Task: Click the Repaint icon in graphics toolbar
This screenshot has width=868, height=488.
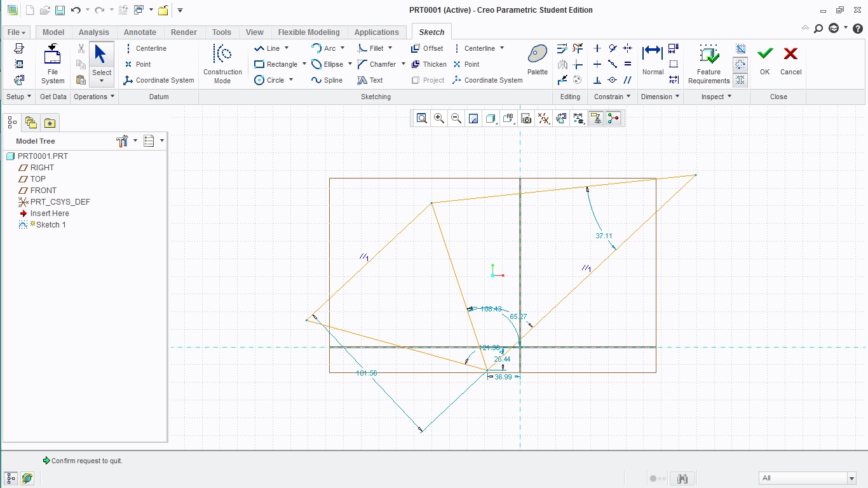Action: point(473,118)
